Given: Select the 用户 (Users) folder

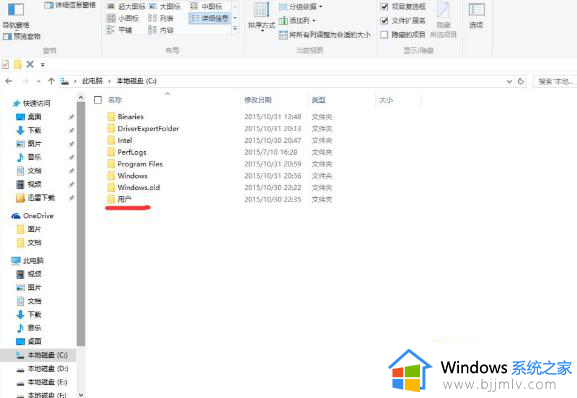Looking at the screenshot, I should point(124,199).
